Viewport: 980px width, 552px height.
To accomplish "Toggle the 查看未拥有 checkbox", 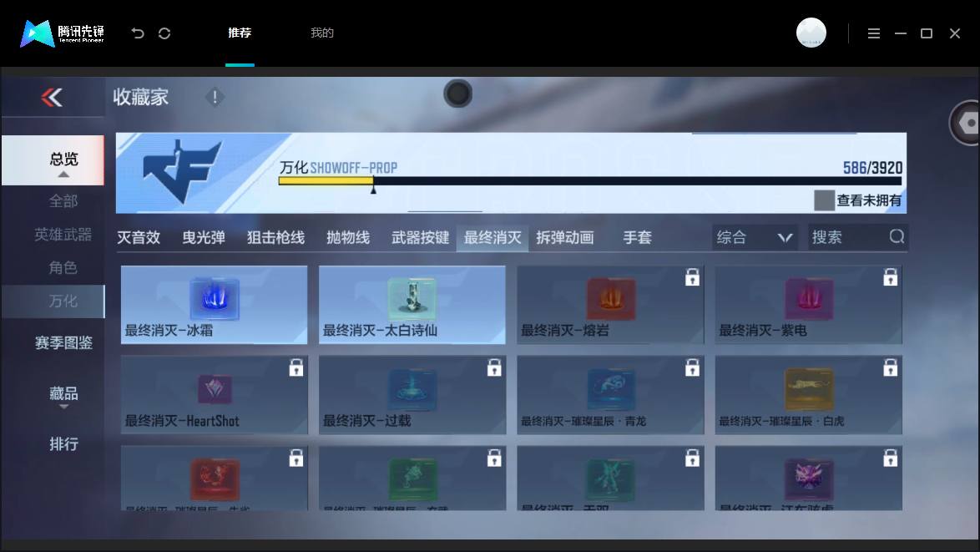I will pyautogui.click(x=825, y=200).
